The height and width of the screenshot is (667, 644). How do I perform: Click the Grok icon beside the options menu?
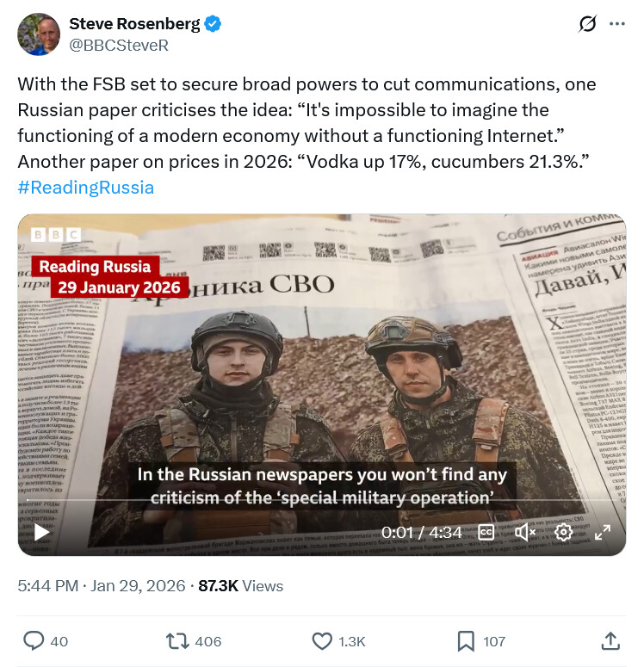point(587,24)
